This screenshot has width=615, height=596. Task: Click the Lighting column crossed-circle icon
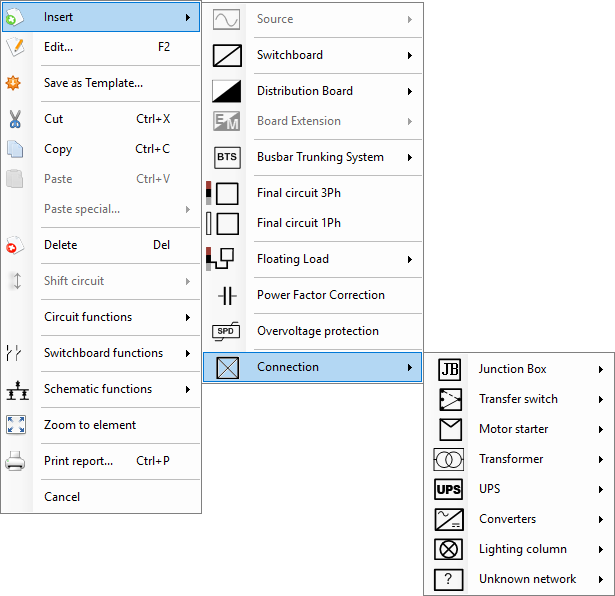pyautogui.click(x=449, y=549)
